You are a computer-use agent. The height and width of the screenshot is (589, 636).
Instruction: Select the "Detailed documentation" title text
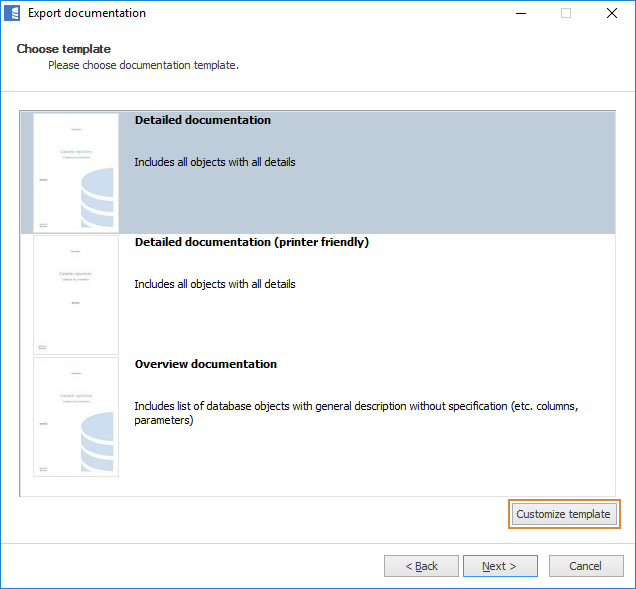point(202,120)
